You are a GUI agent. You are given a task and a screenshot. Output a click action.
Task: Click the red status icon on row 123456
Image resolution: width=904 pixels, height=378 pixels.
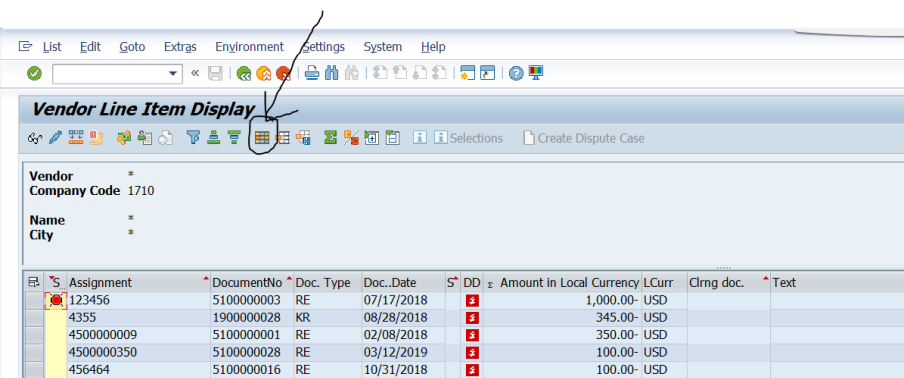pyautogui.click(x=56, y=300)
